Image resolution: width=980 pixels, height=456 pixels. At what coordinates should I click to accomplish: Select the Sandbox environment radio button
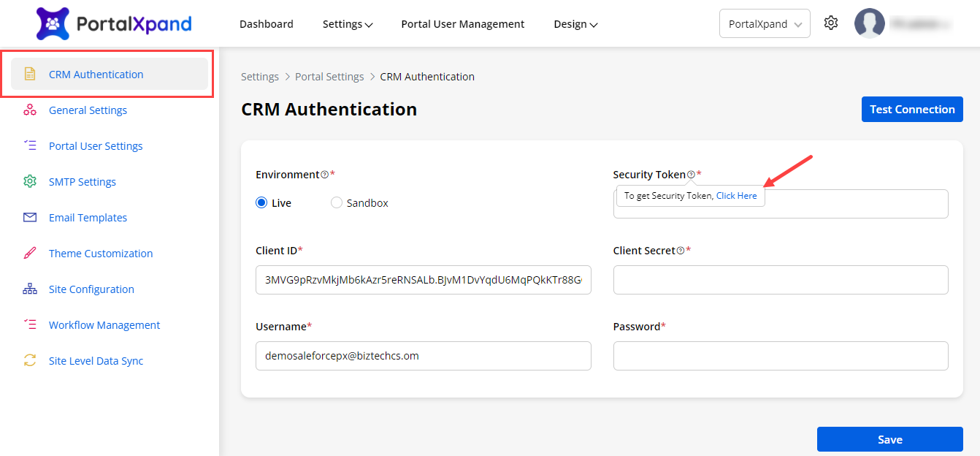(x=337, y=203)
